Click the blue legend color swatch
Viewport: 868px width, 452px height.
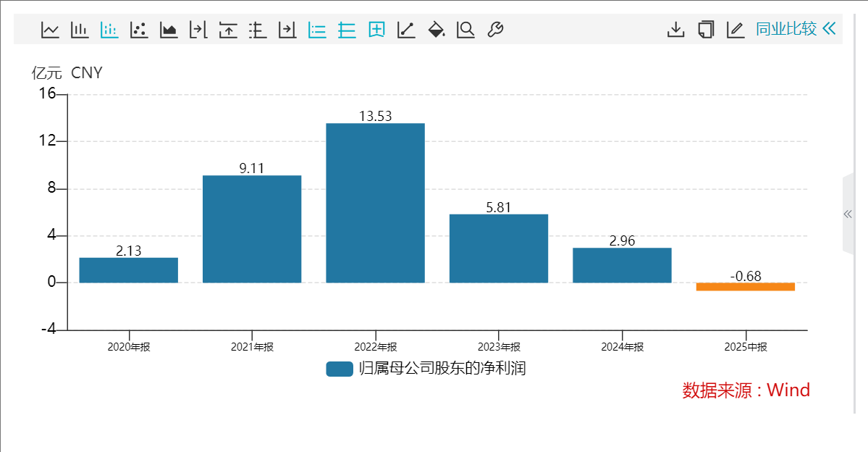(340, 369)
